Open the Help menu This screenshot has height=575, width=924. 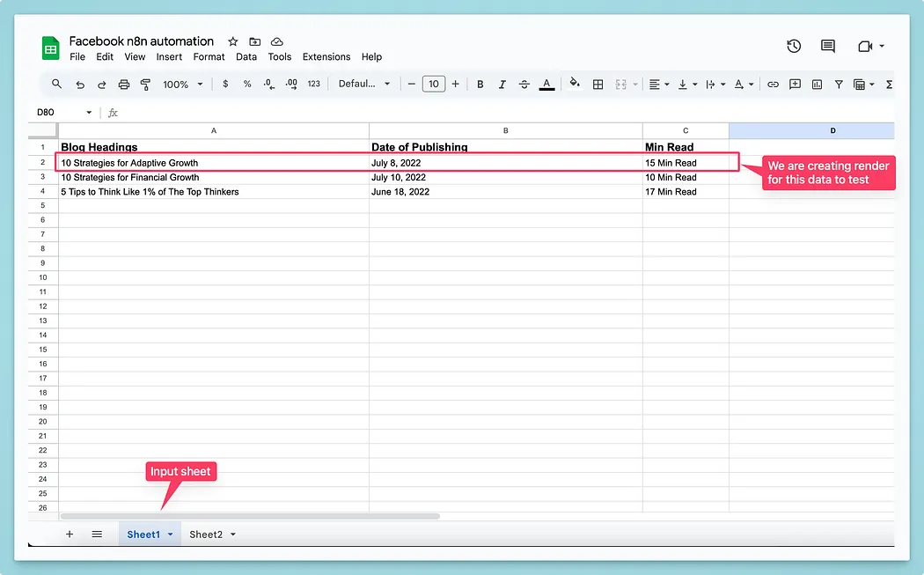point(371,56)
